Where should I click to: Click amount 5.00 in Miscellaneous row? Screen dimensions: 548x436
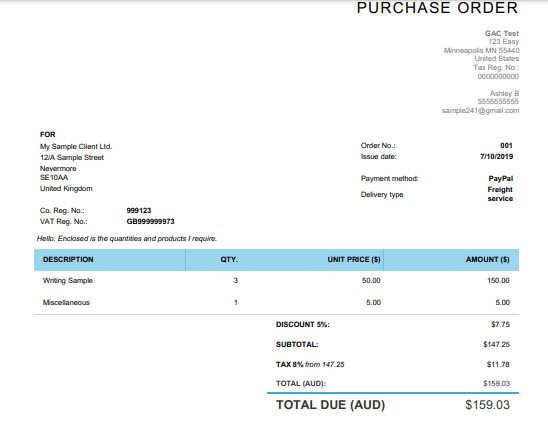503,303
